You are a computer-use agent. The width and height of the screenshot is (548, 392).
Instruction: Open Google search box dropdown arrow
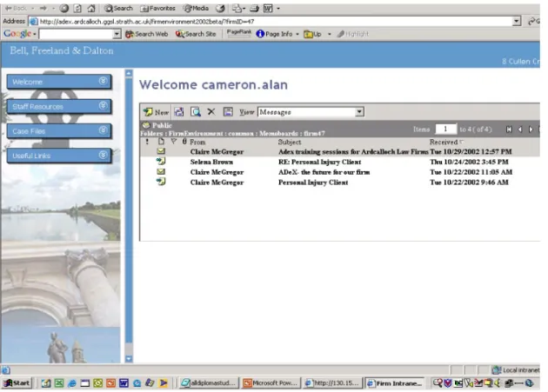[x=117, y=34]
